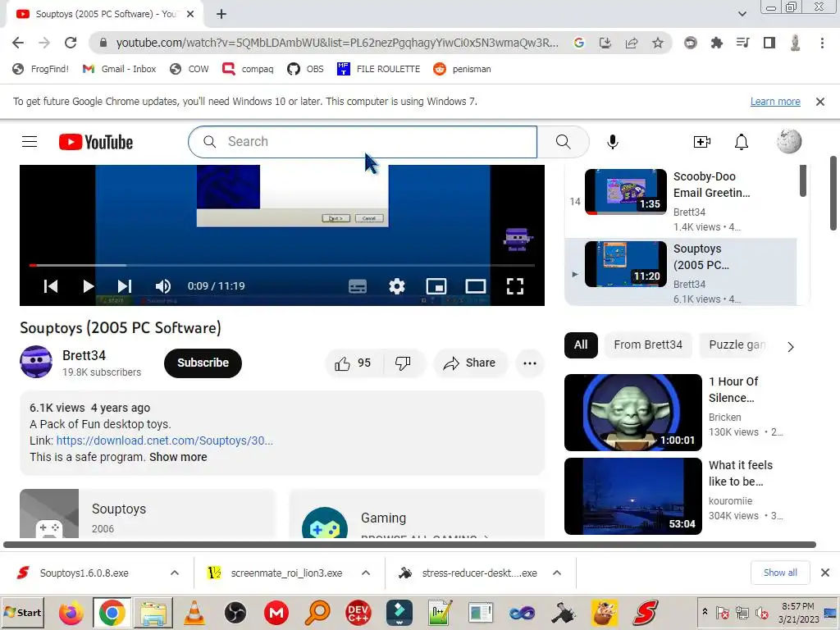Select the From Brett34 chip
Image resolution: width=840 pixels, height=630 pixels.
click(648, 345)
